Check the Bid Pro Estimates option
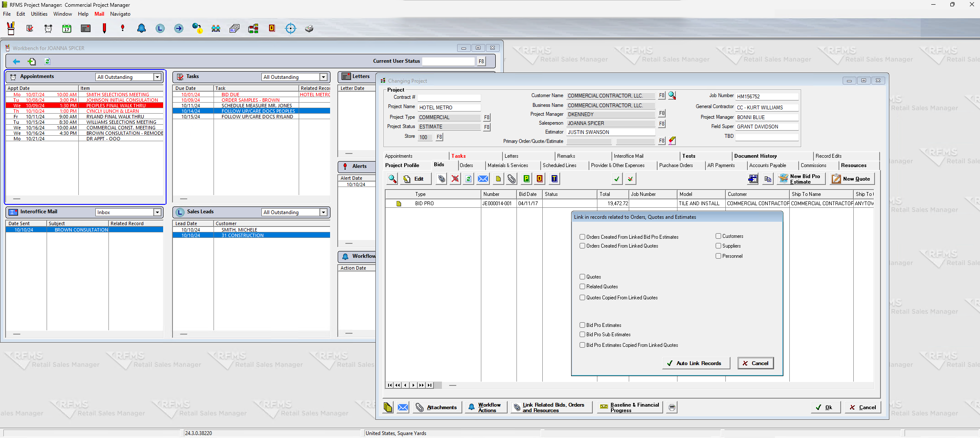This screenshot has height=438, width=980. coord(583,325)
